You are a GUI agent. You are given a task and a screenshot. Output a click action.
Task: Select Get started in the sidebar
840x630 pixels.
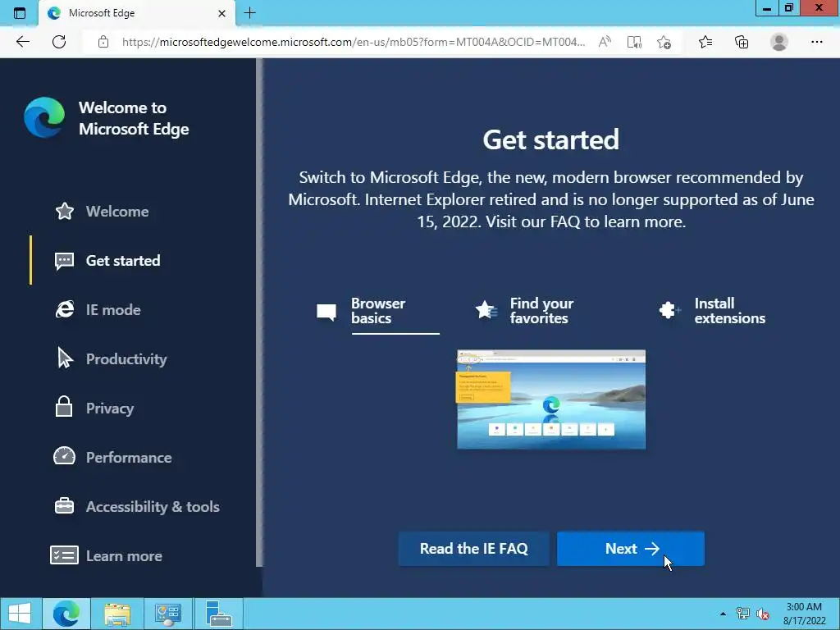[x=123, y=261]
